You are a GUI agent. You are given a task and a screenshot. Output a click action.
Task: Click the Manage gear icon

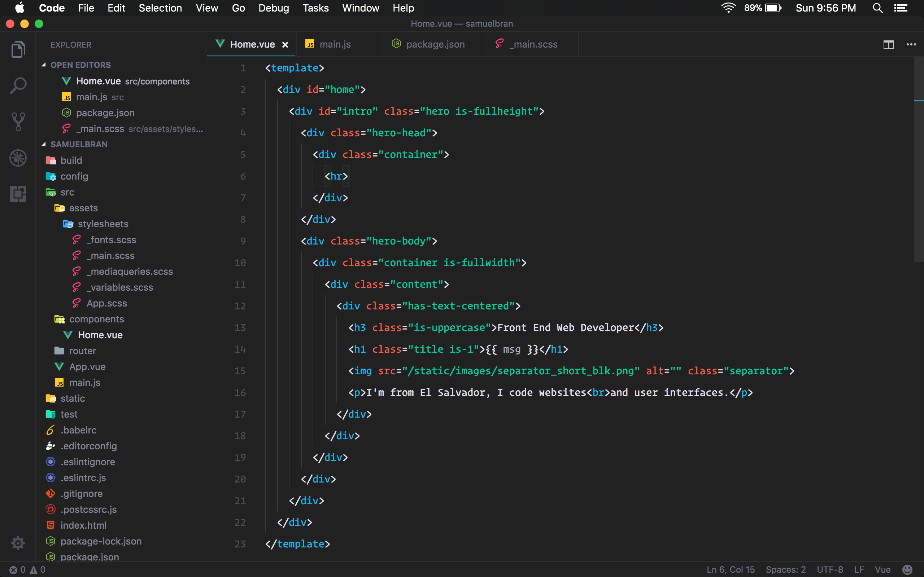click(x=18, y=543)
